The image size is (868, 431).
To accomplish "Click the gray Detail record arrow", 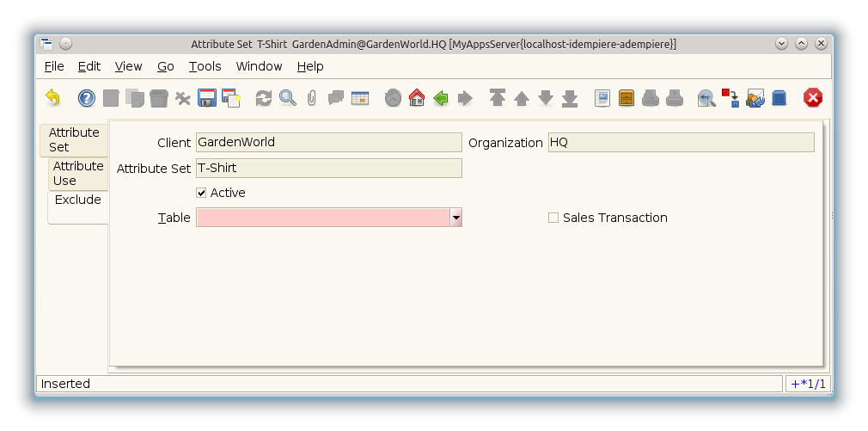I will [x=465, y=98].
